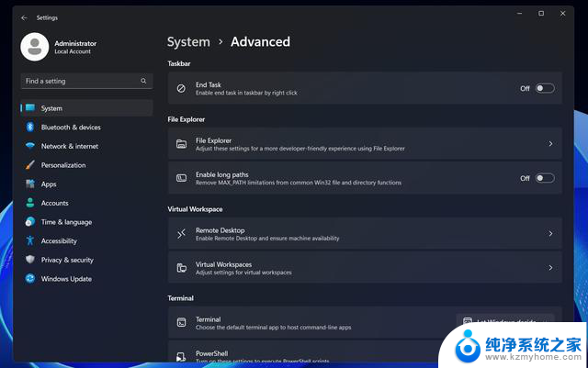The width and height of the screenshot is (588, 368).
Task: Click the Network Wi-Fi icon in sidebar
Action: tap(30, 146)
